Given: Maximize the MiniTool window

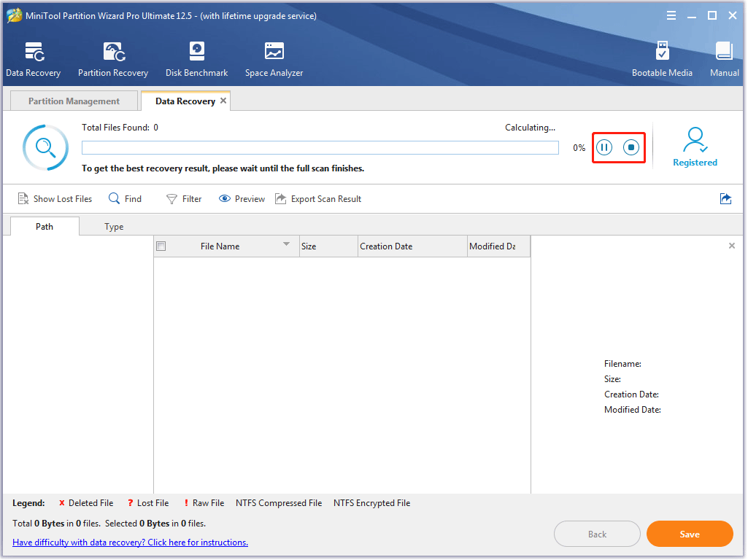Looking at the screenshot, I should coord(712,16).
